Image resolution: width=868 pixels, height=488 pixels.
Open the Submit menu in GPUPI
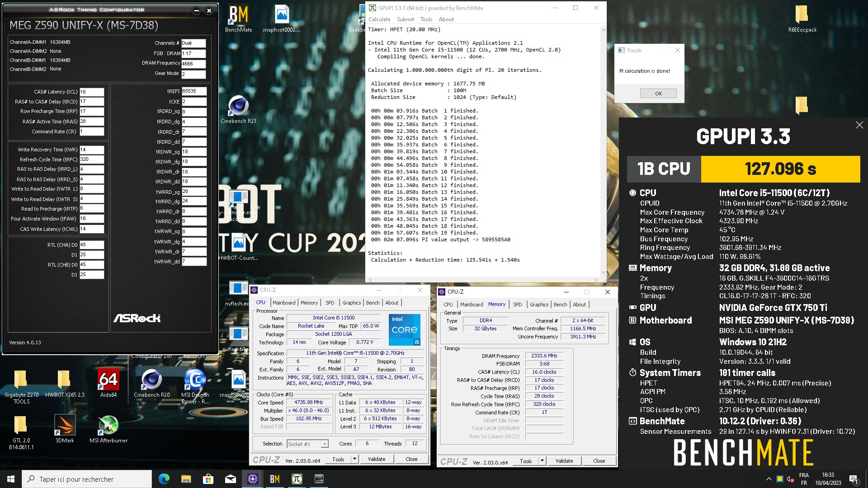[x=406, y=19]
